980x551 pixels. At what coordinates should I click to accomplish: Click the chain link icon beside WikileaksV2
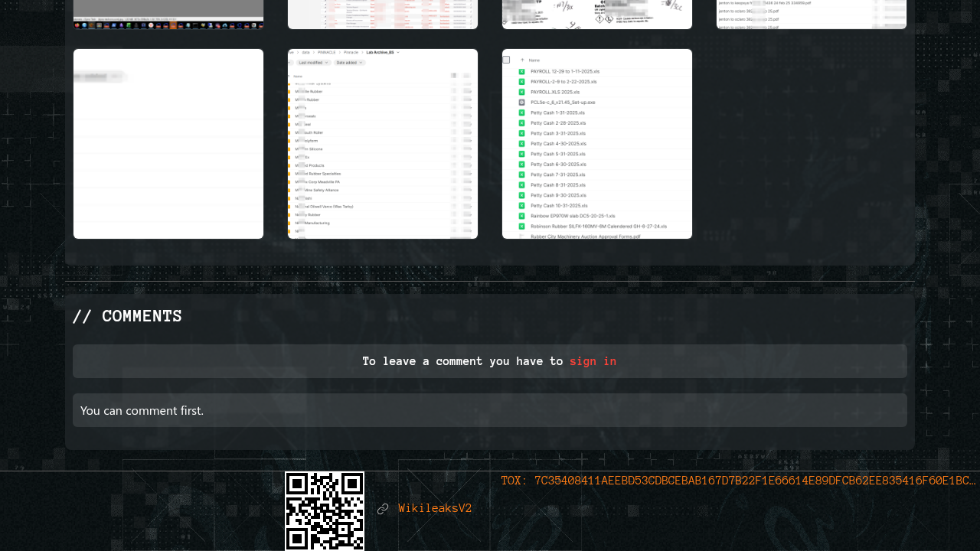coord(383,509)
